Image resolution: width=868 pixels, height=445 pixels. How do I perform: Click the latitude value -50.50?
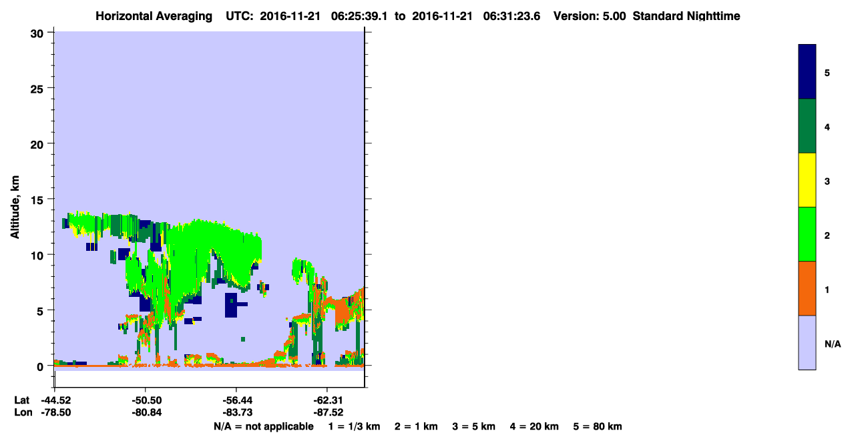[146, 400]
